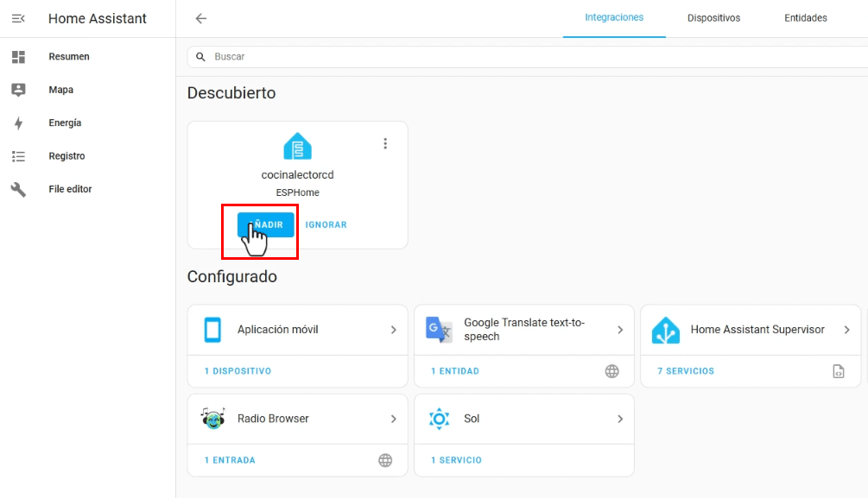Expand the Aplicación móvil integration chevron

tap(393, 330)
